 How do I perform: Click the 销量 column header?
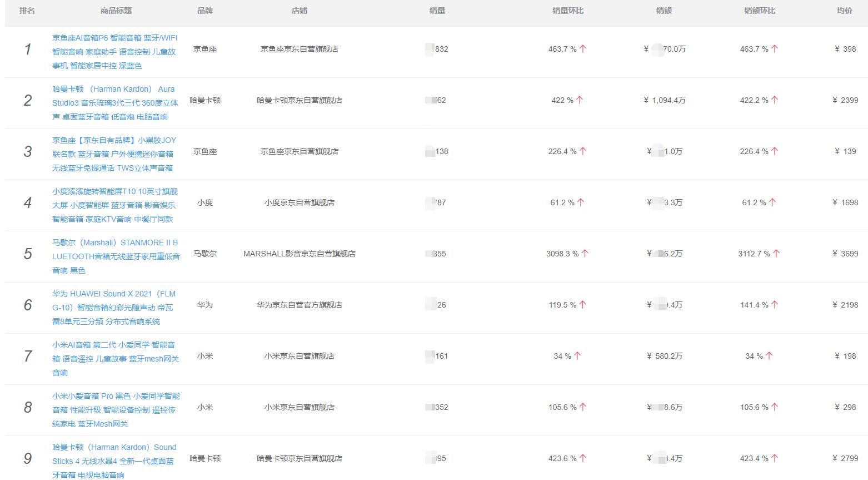[437, 10]
